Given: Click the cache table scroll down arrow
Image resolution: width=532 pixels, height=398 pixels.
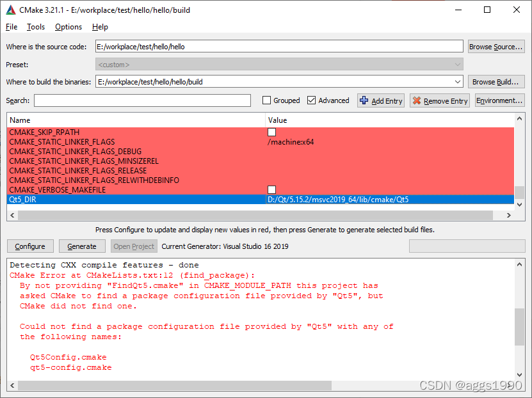Looking at the screenshot, I should 519,204.
